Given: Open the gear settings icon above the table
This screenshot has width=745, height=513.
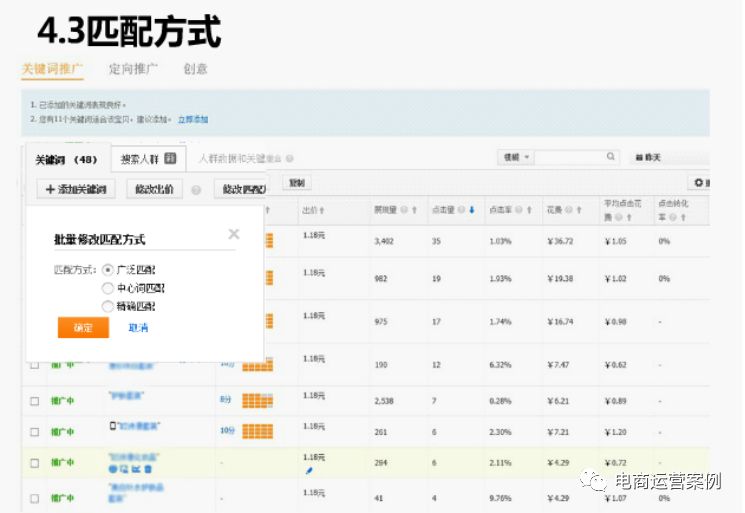Looking at the screenshot, I should click(698, 182).
